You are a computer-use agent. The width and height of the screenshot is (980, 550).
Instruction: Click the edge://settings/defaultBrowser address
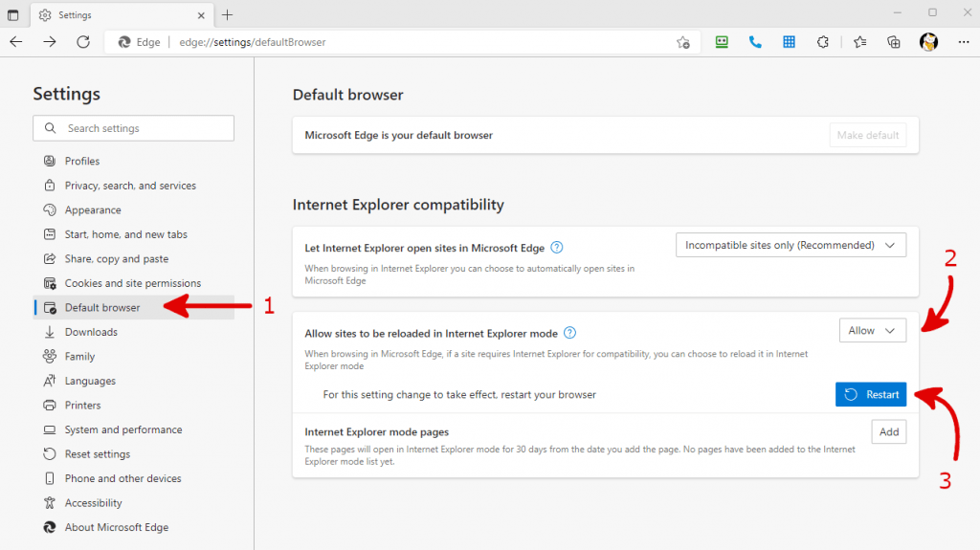[253, 42]
